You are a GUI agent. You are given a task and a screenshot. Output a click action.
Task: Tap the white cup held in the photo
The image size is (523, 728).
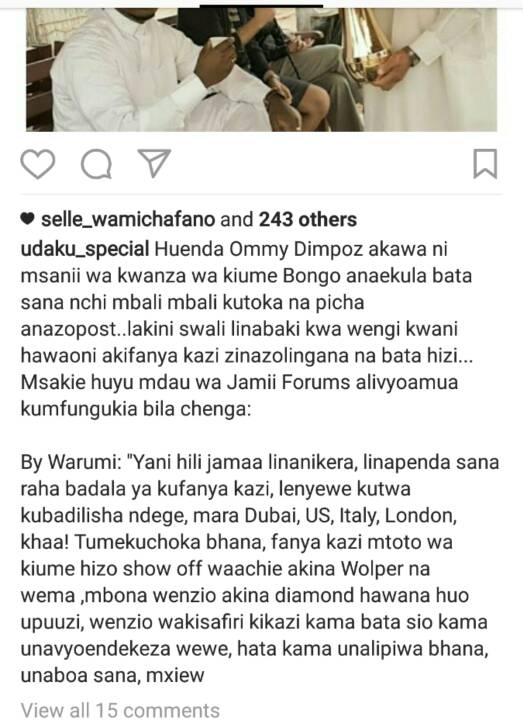(x=218, y=43)
